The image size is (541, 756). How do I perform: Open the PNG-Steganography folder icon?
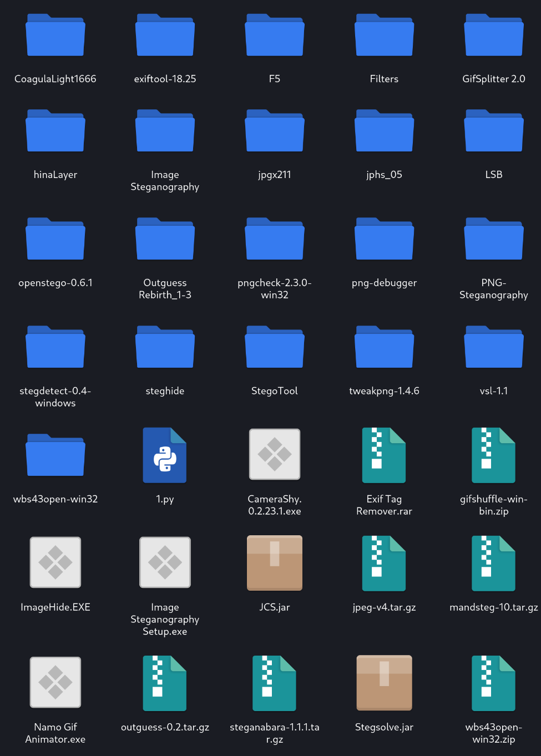(494, 239)
